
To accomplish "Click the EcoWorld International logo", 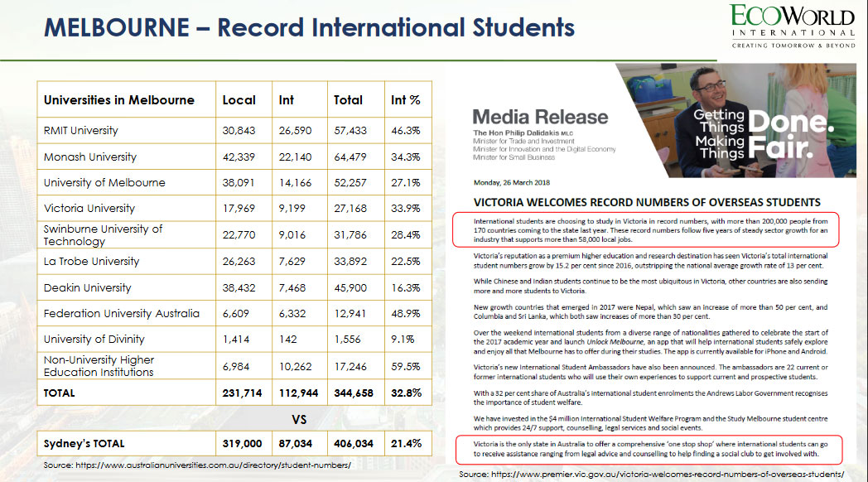I will click(793, 26).
